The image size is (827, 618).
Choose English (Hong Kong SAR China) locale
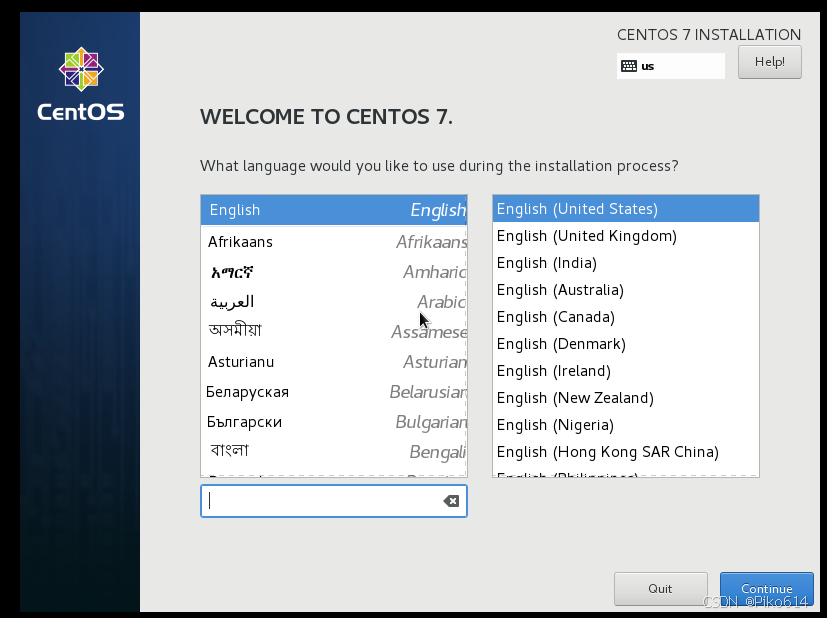[626, 452]
